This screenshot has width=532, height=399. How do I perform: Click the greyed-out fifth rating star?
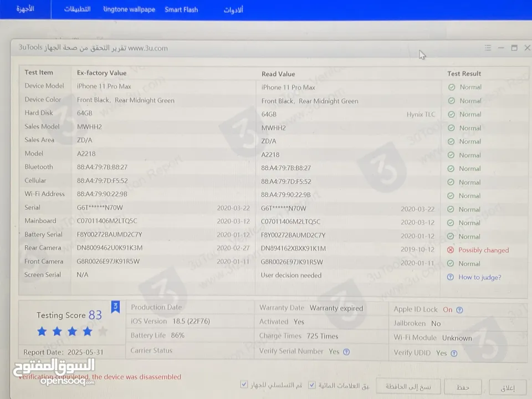(103, 331)
